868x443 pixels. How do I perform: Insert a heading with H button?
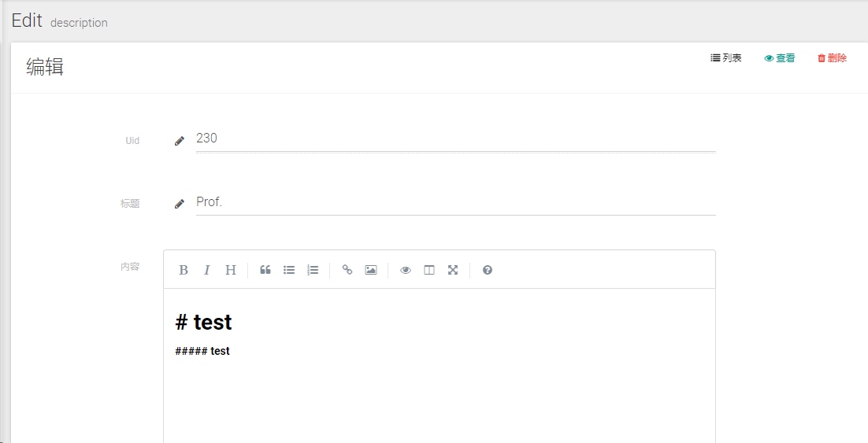pos(231,270)
